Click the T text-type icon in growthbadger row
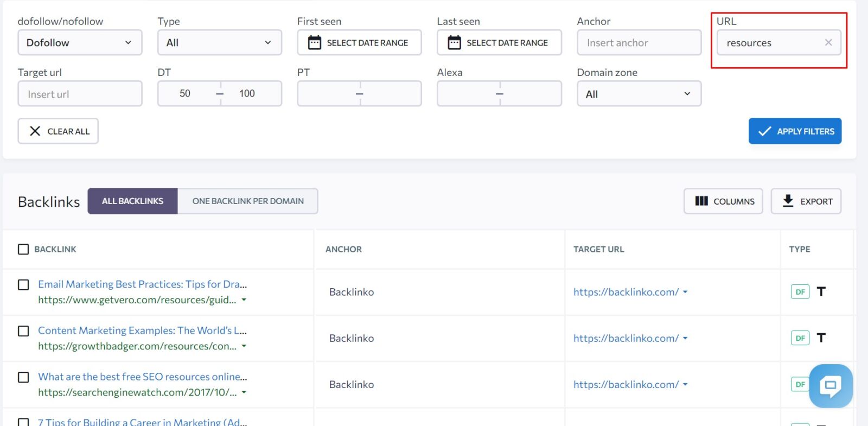The width and height of the screenshot is (868, 426). coord(821,338)
